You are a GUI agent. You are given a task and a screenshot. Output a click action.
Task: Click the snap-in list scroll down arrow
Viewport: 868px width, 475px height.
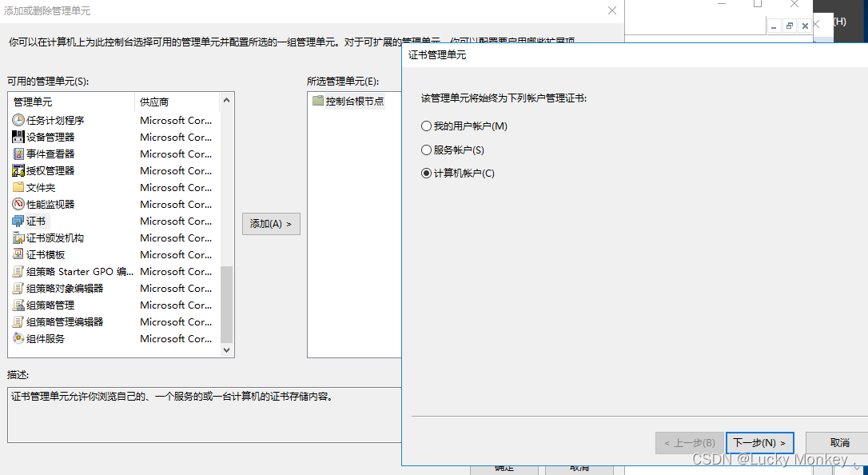[x=226, y=350]
